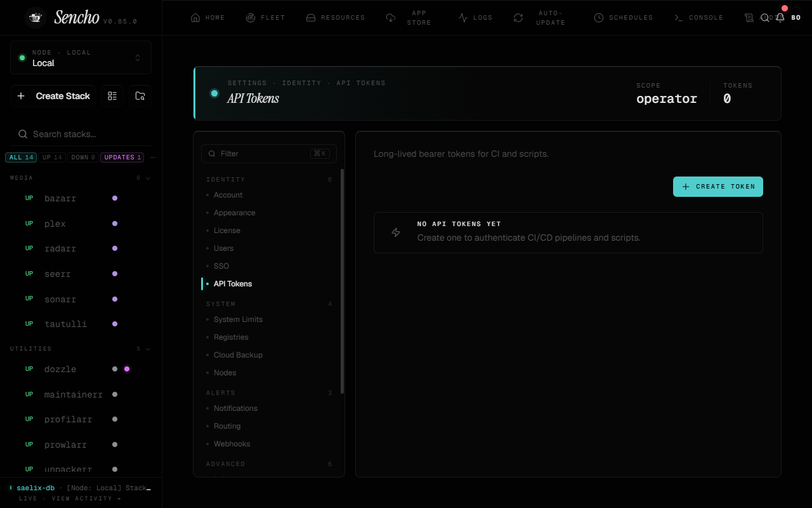
Task: Click the settings list scrollbar
Action: point(343,281)
